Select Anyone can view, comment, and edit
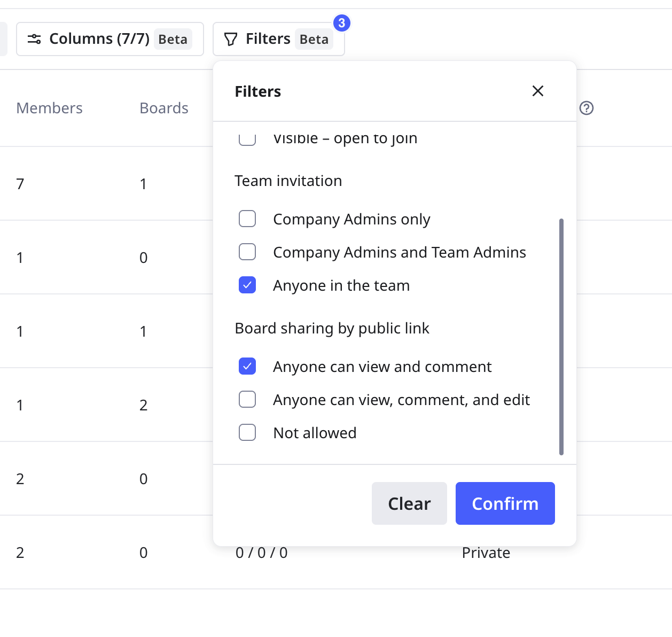Image resolution: width=672 pixels, height=637 pixels. pyautogui.click(x=247, y=400)
